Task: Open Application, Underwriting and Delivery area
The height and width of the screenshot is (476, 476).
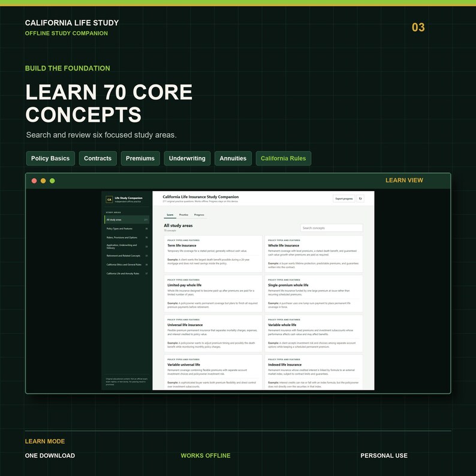Action: click(126, 246)
